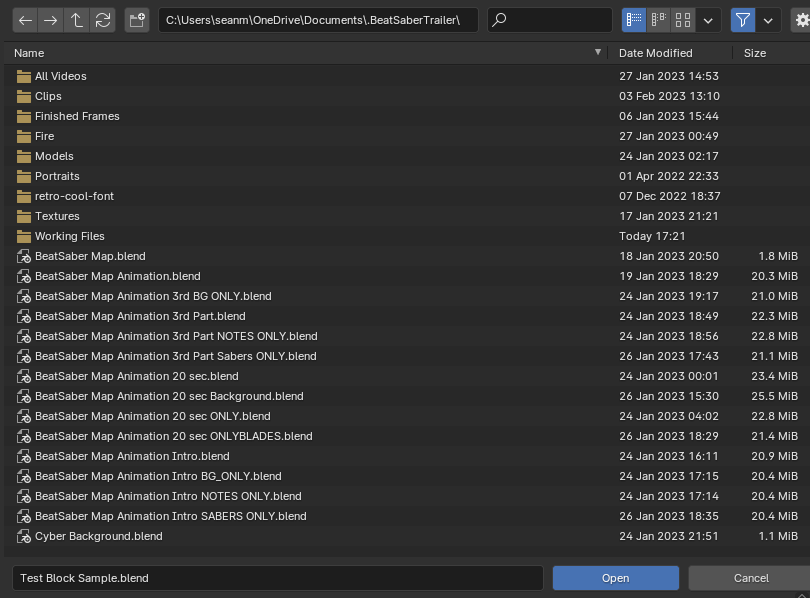
Task: Select 3rd BG ONLY.blend file icon
Action: 24,296
